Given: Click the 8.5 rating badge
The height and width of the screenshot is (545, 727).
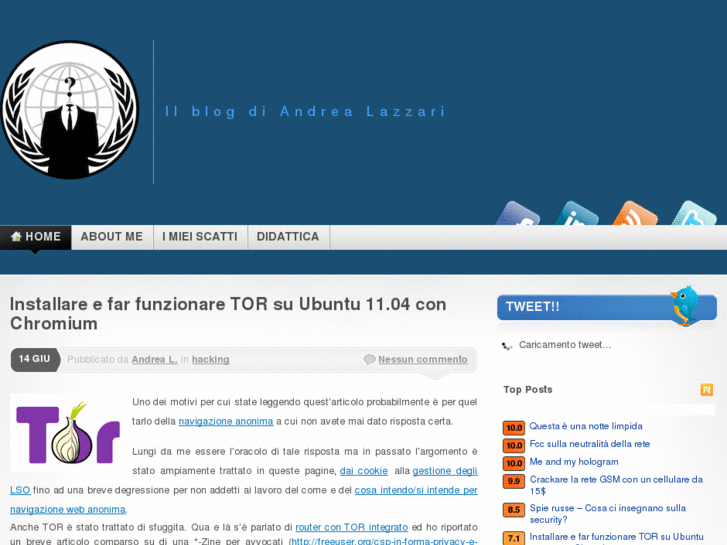Looking at the screenshot, I should click(514, 510).
